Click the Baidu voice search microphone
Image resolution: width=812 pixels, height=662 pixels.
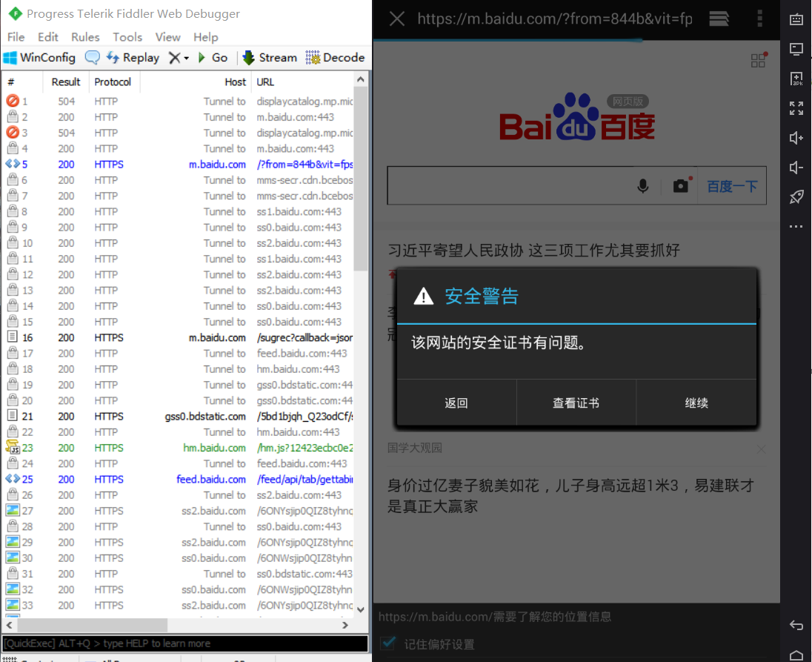(x=642, y=186)
